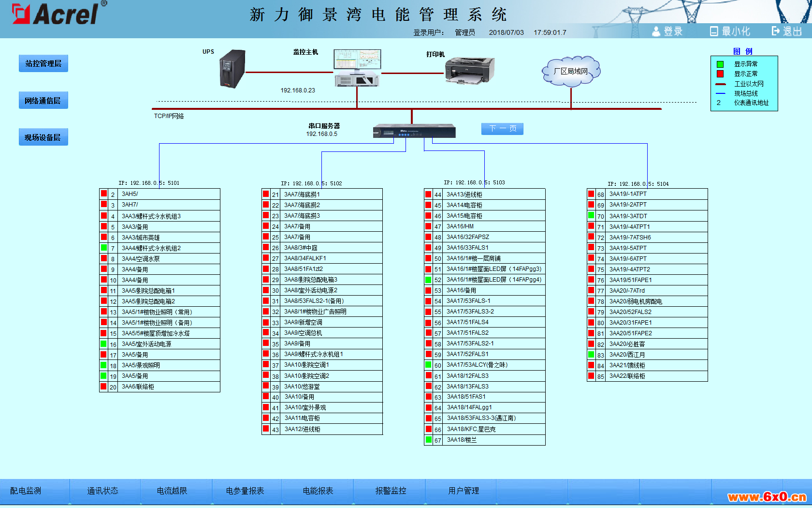Click green status indicator for address 52
Viewport: 812px width, 508px height.
pos(428,280)
